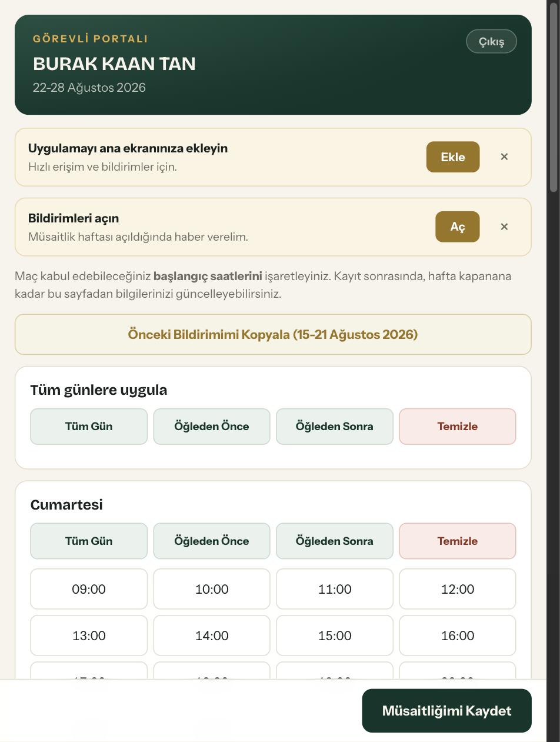Select Tüm Gün for Cumartesi

[x=89, y=541]
